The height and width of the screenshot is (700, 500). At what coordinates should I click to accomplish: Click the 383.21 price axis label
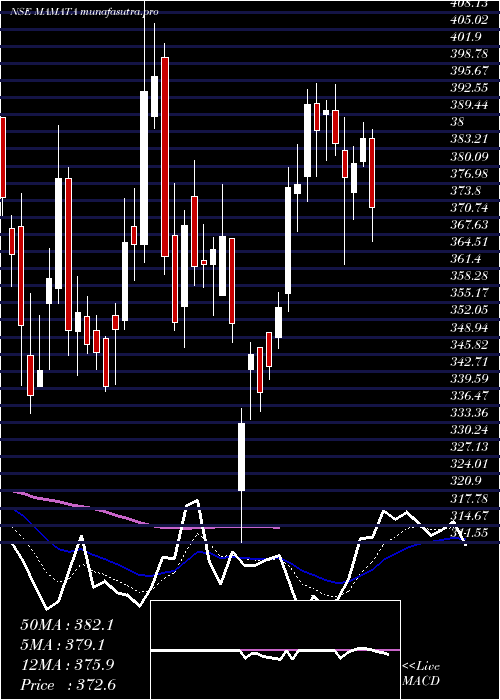[469, 139]
